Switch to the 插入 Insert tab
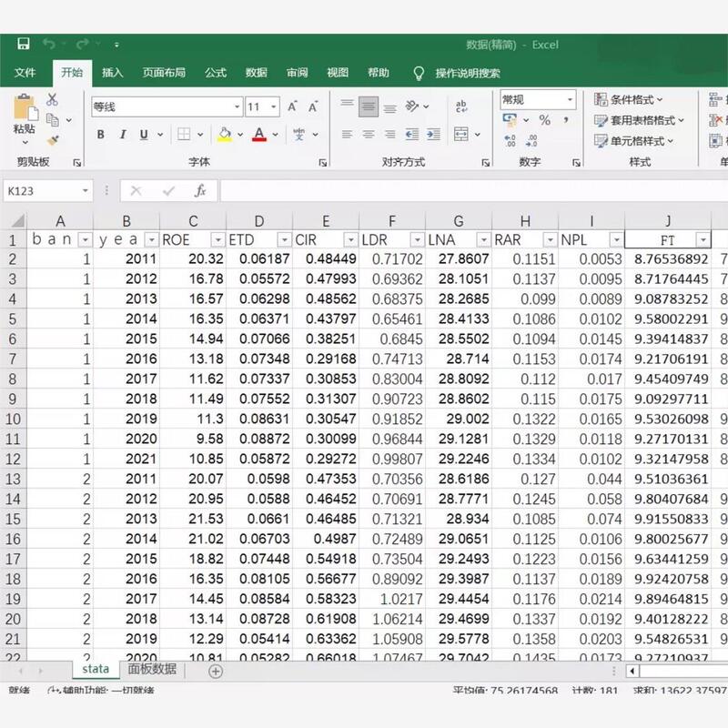Screen dimensions: 728x728 tap(112, 73)
